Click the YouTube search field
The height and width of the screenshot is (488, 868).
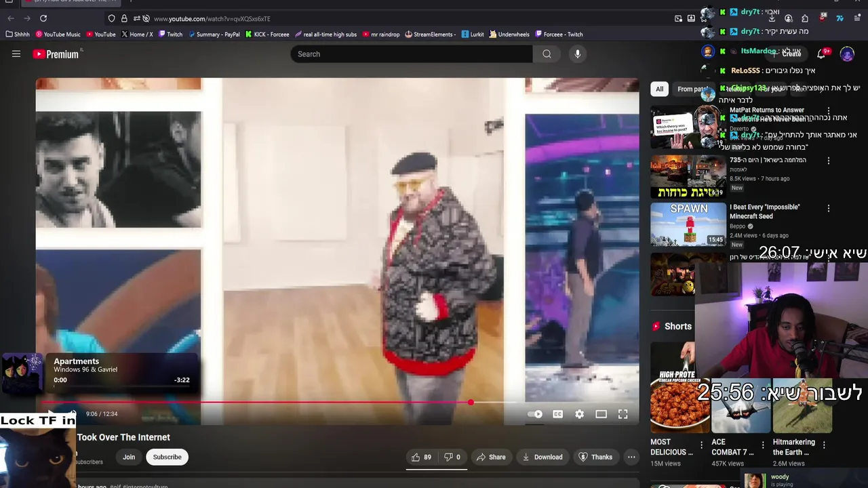pos(412,54)
